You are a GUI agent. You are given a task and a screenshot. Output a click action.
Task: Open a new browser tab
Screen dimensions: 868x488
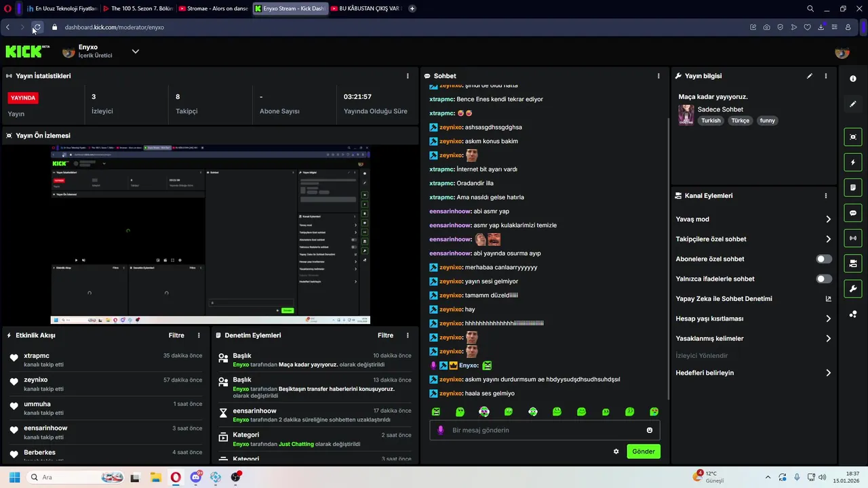pos(412,9)
